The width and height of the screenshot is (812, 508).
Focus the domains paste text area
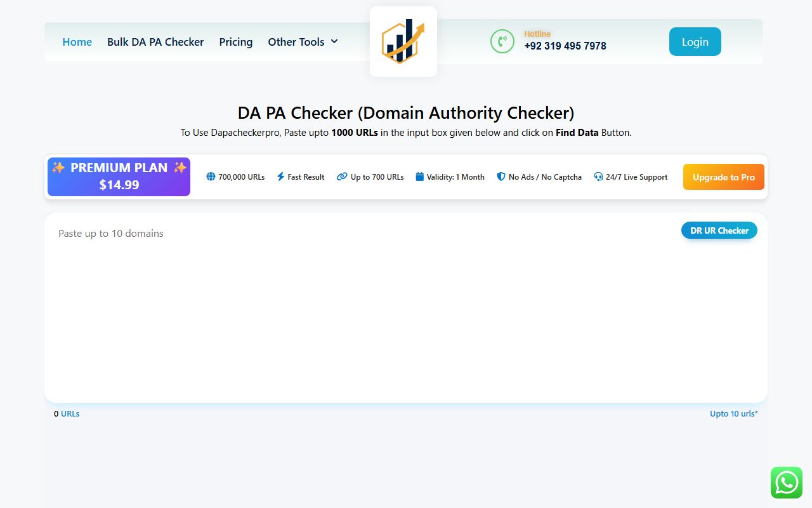[406, 308]
